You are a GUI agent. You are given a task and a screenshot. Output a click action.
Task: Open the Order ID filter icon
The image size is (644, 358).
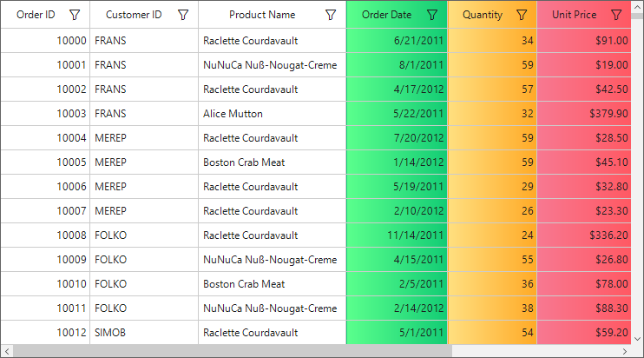click(75, 15)
